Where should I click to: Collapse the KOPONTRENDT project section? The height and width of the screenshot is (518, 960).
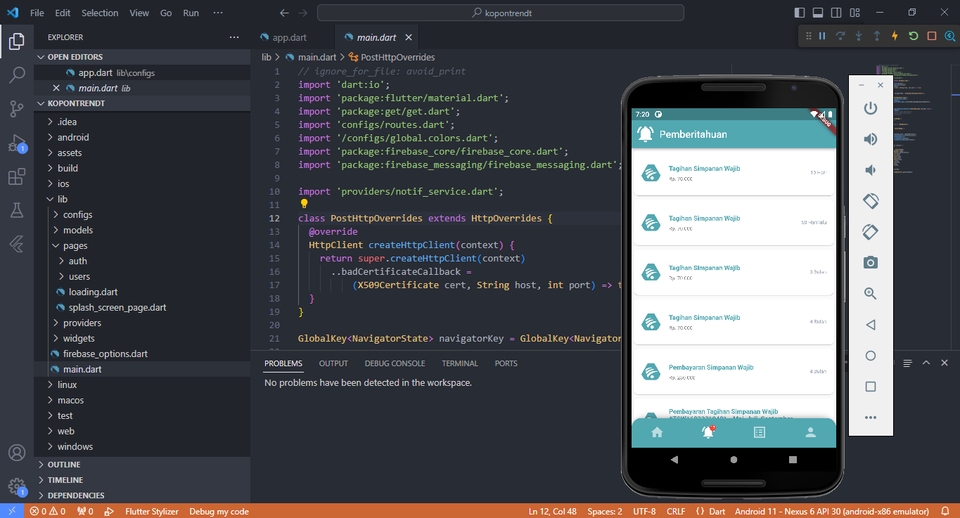[142, 103]
